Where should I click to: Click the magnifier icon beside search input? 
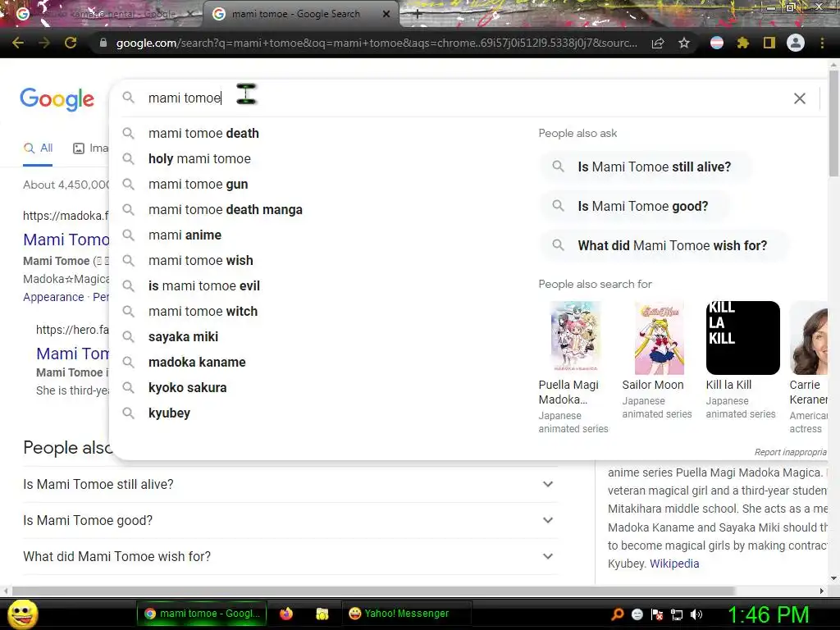pyautogui.click(x=128, y=98)
